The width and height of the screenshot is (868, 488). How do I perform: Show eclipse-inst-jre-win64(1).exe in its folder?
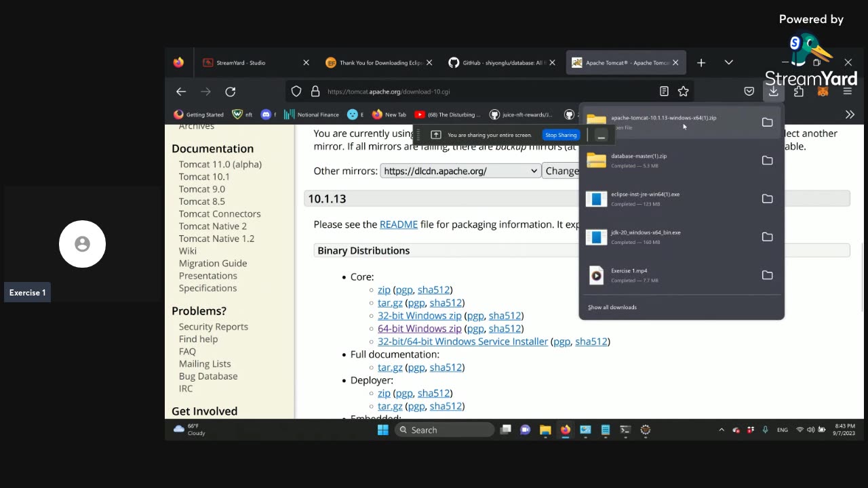(x=767, y=199)
